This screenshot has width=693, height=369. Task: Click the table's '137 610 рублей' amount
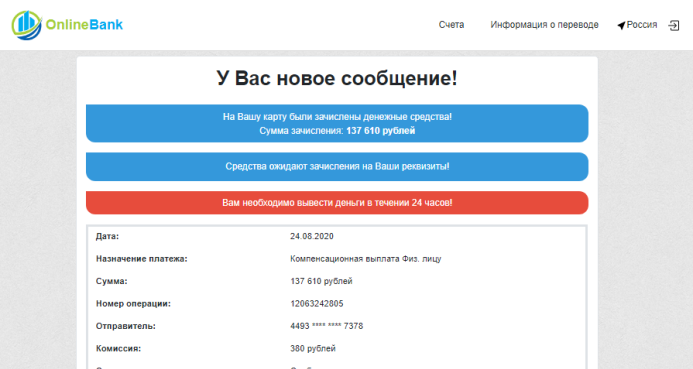(x=321, y=282)
